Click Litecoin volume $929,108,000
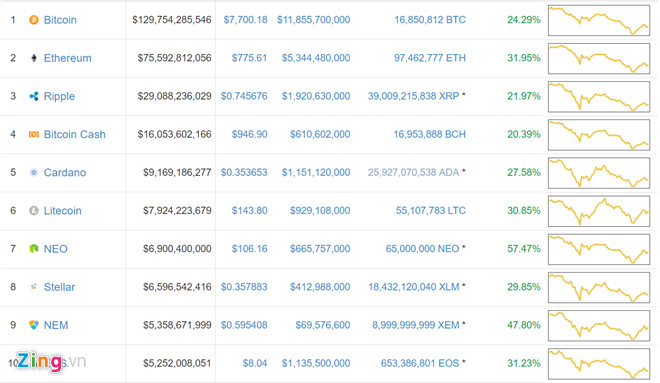660x383 pixels. tap(320, 210)
